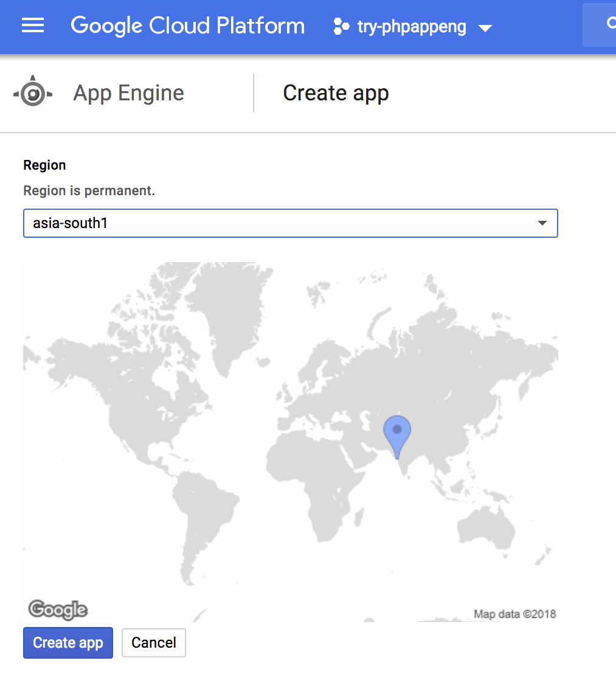Image resolution: width=616 pixels, height=686 pixels.
Task: Click the Google Cloud Platform title
Action: coord(188,26)
